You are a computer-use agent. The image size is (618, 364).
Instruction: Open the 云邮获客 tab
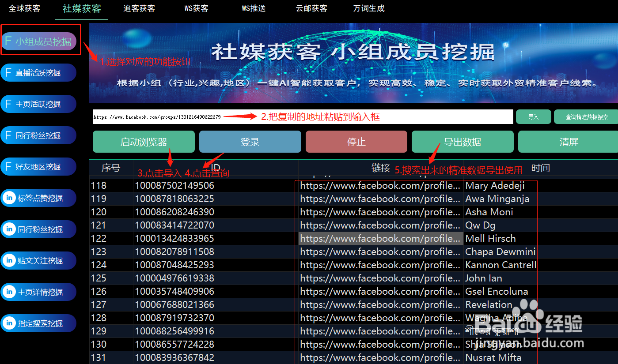tap(312, 8)
